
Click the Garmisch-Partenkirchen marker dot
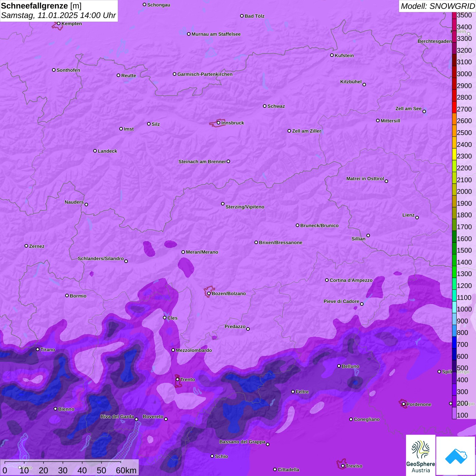pyautogui.click(x=174, y=74)
